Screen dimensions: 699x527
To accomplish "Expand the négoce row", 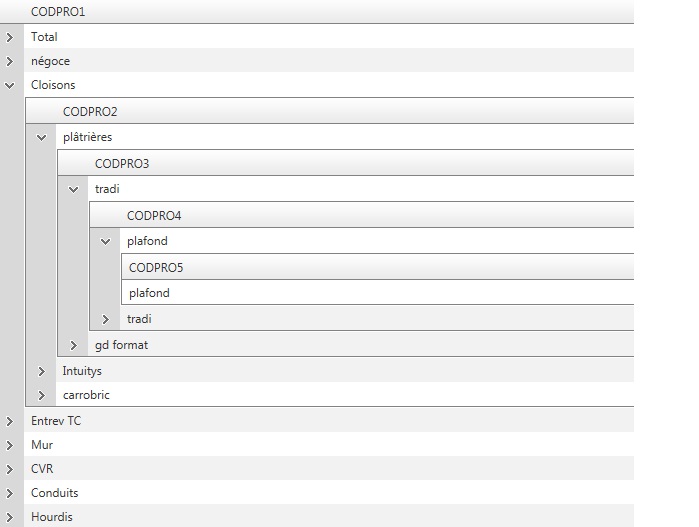I will (x=10, y=61).
